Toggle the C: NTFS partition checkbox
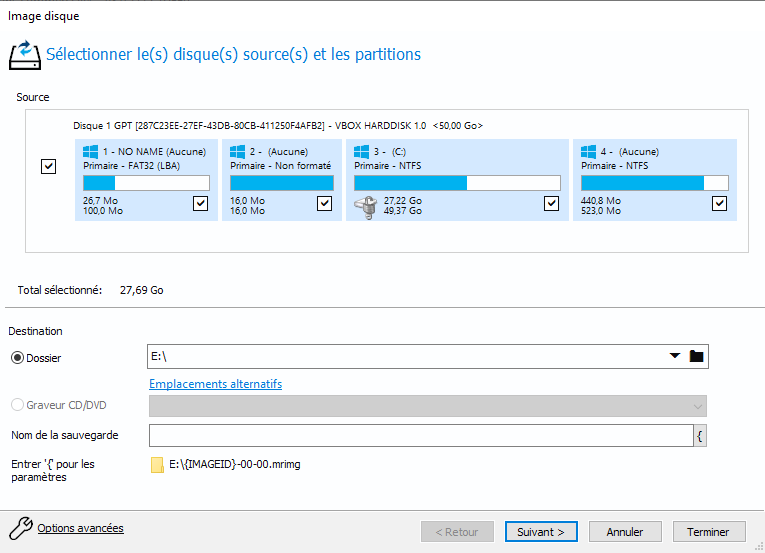 click(x=551, y=204)
